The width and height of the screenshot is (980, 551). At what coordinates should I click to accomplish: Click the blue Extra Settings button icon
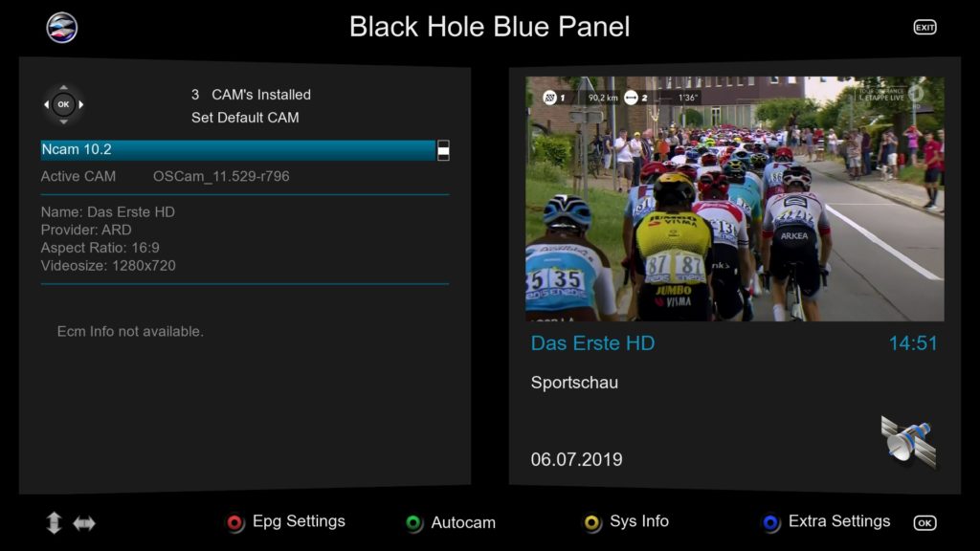coord(770,523)
